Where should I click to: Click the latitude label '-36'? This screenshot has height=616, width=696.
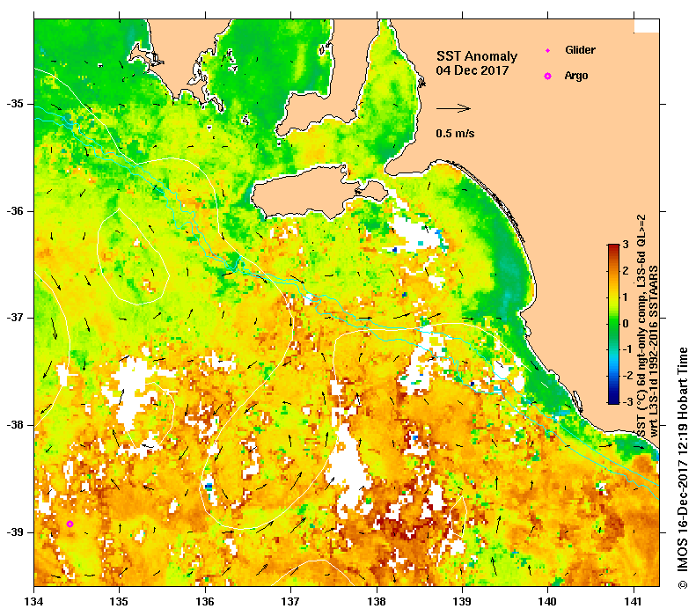click(15, 211)
